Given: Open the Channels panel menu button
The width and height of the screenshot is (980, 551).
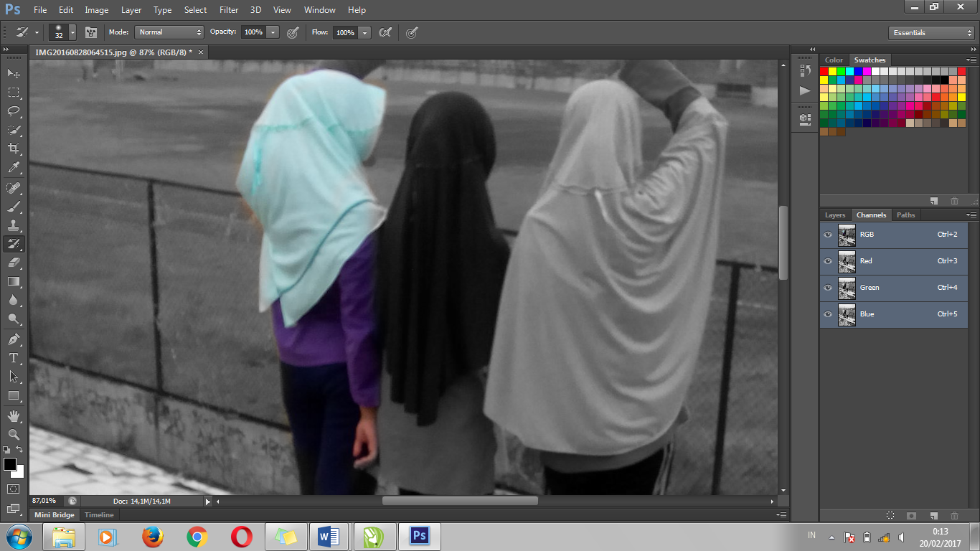Looking at the screenshot, I should (972, 215).
